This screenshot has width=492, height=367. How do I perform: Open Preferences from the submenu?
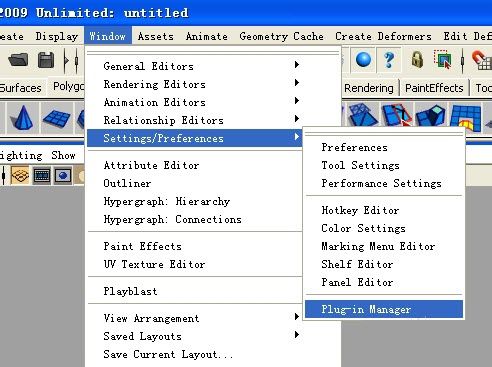(x=384, y=147)
